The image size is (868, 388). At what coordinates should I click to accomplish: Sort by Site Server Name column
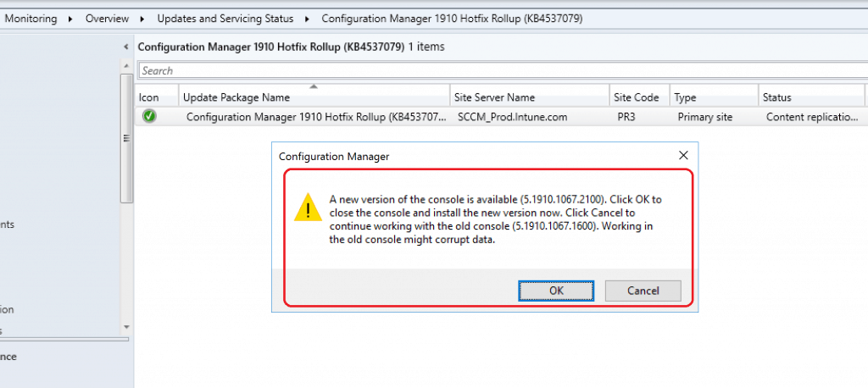point(529,97)
